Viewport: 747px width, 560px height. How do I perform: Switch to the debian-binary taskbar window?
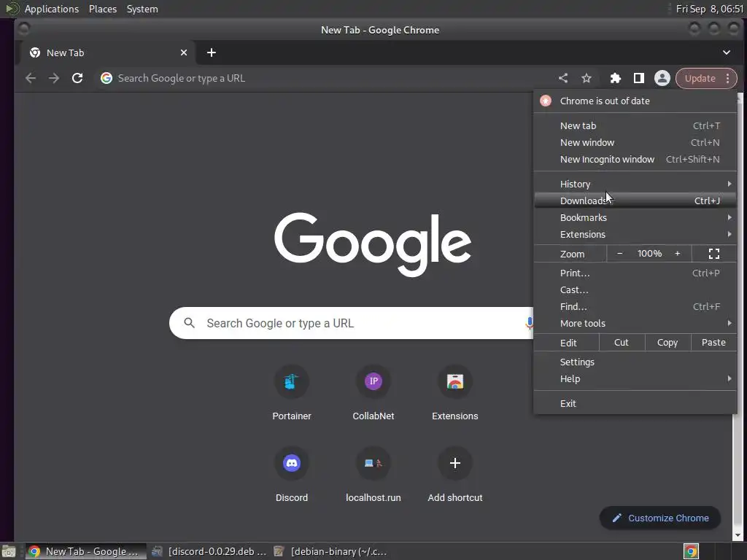[x=330, y=551]
